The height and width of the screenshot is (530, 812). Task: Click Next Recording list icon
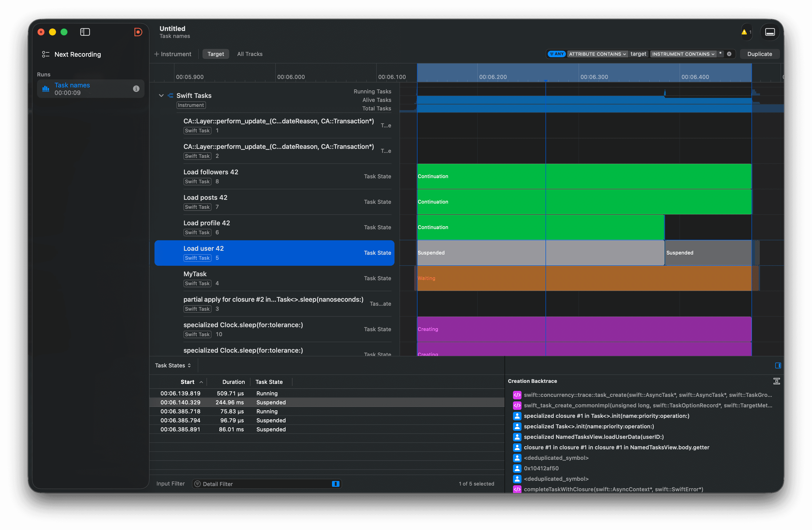(x=46, y=54)
